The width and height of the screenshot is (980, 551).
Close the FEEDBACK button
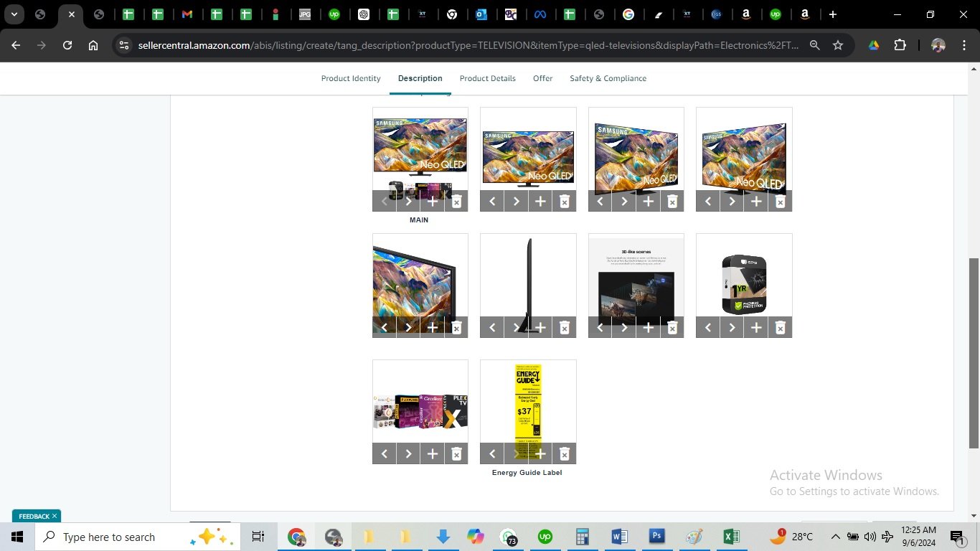[55, 516]
